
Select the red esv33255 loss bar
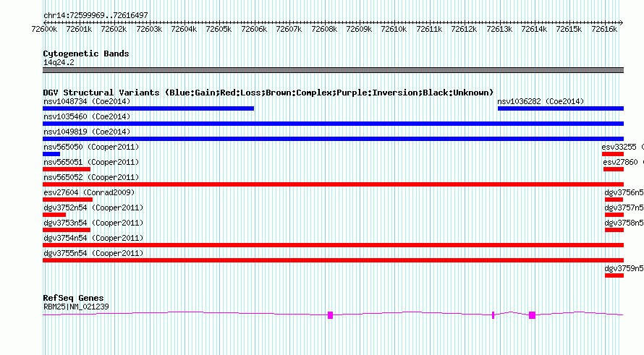pos(613,154)
